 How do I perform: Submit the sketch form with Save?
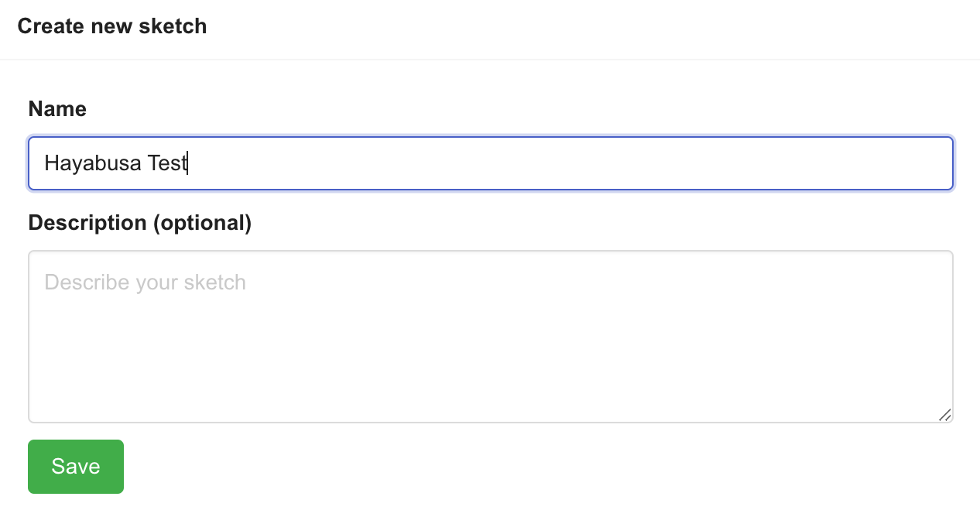(x=76, y=466)
